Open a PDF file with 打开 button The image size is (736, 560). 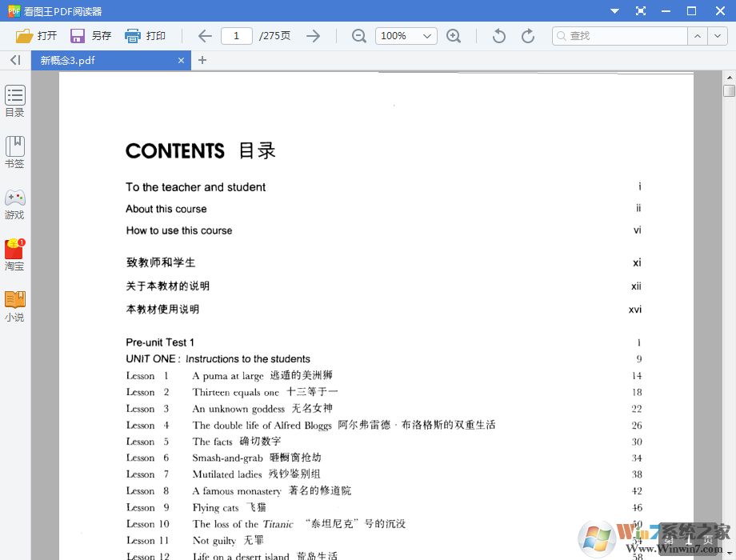[36, 36]
